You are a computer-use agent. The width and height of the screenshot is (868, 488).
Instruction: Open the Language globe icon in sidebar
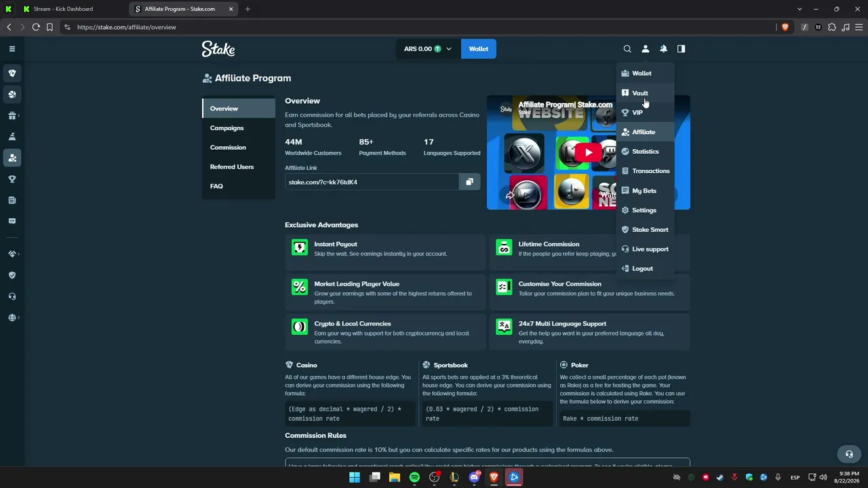point(12,317)
